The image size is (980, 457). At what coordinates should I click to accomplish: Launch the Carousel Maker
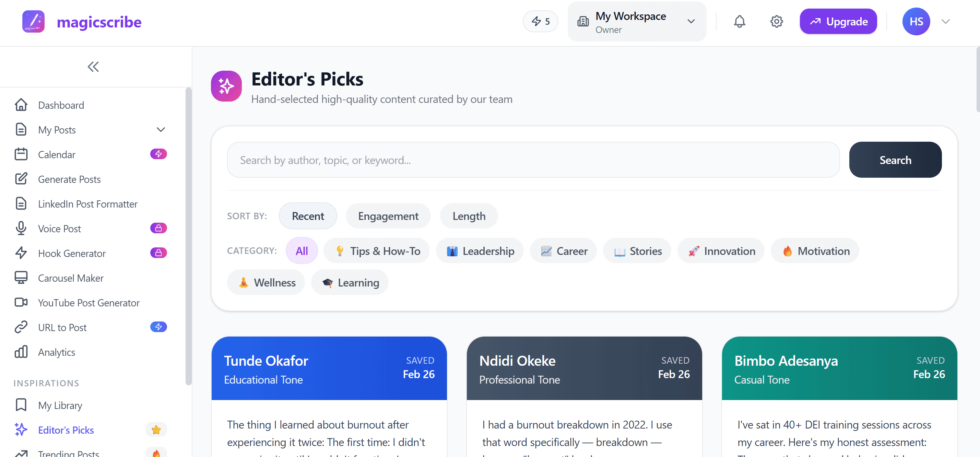coord(71,278)
